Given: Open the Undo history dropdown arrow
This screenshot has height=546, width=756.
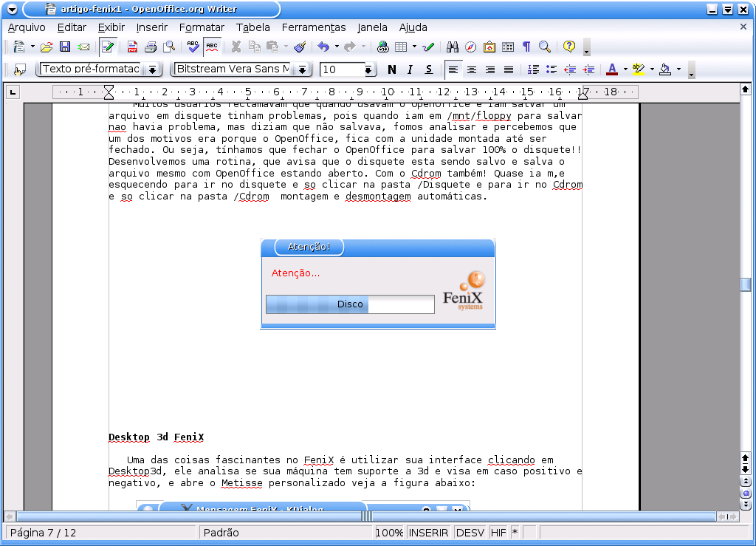Looking at the screenshot, I should (337, 47).
